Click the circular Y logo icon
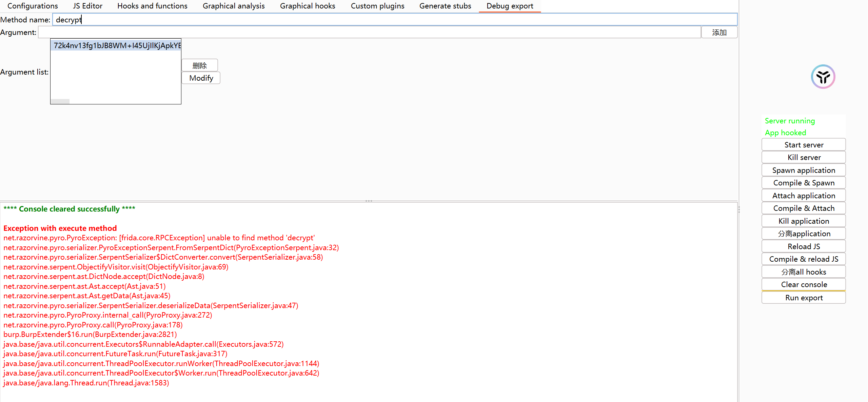The height and width of the screenshot is (402, 868). click(823, 77)
